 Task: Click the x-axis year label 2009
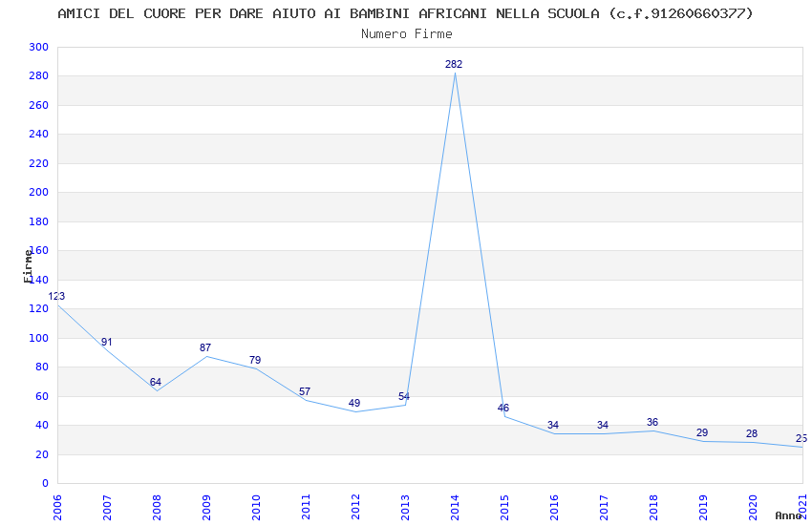[x=206, y=507]
